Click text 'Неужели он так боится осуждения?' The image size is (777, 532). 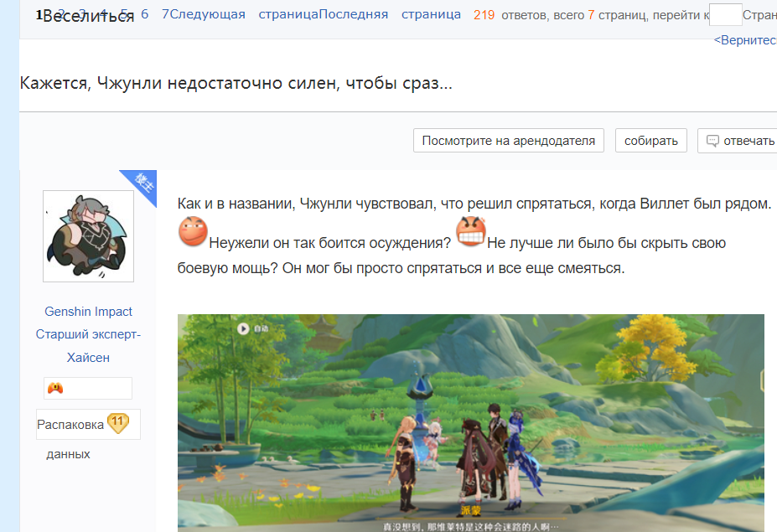click(330, 243)
